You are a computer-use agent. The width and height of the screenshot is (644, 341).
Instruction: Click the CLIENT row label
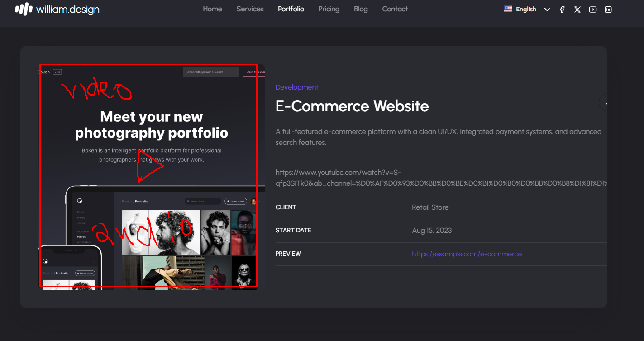(286, 207)
